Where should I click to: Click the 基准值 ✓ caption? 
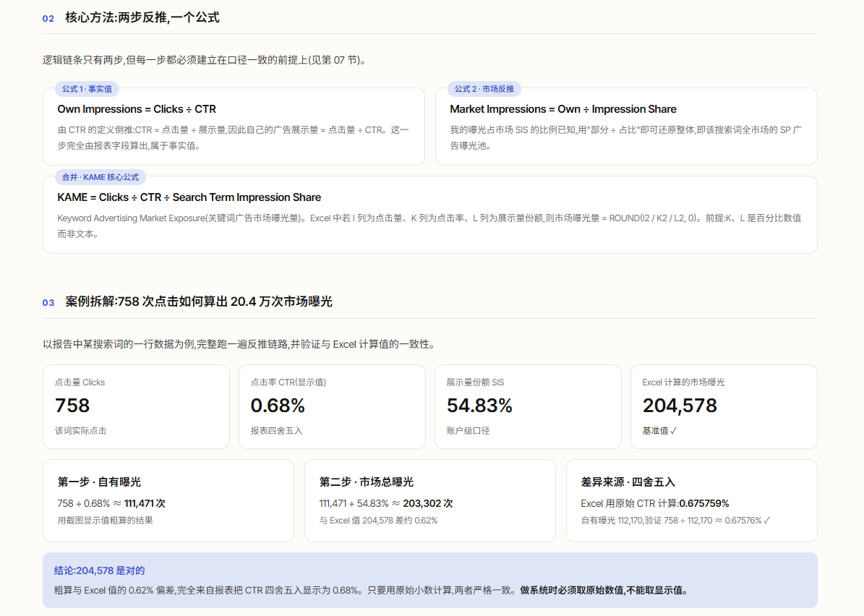point(659,431)
